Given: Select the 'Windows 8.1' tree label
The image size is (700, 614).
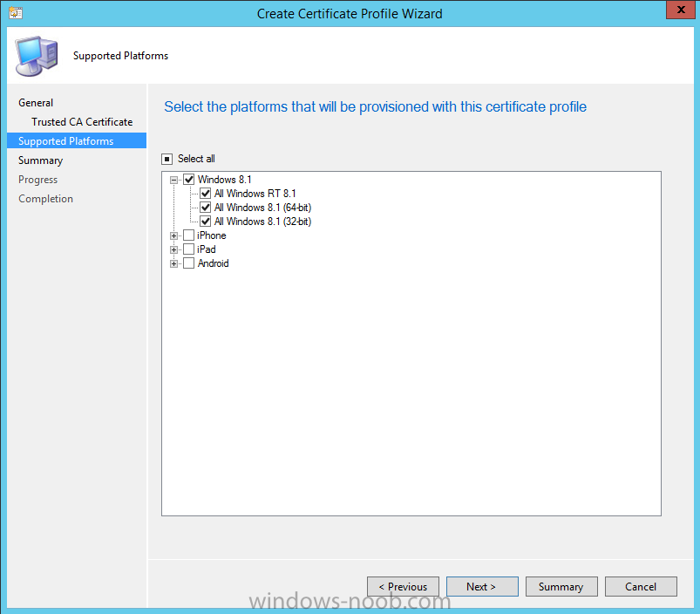Looking at the screenshot, I should coord(225,180).
